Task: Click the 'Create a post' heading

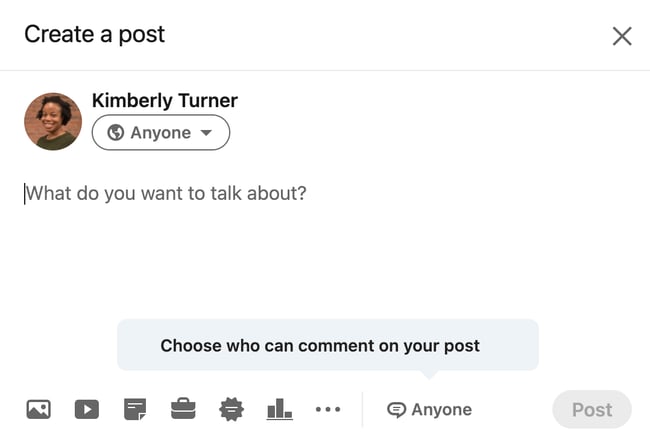Action: [x=95, y=34]
